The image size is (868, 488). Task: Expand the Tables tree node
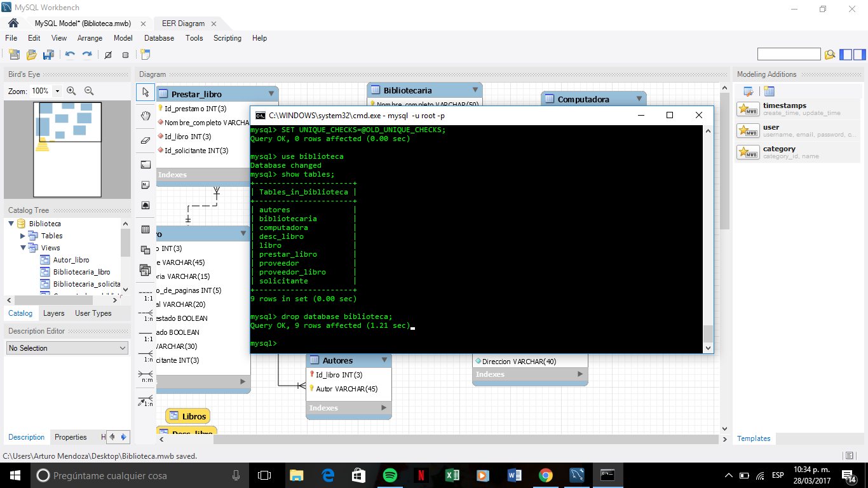(x=23, y=236)
